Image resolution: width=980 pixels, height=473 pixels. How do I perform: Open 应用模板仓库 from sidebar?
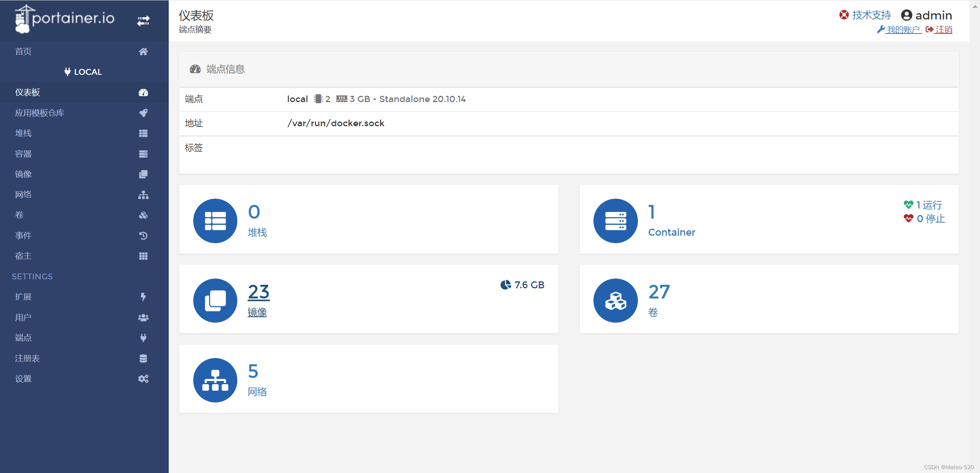(x=40, y=113)
